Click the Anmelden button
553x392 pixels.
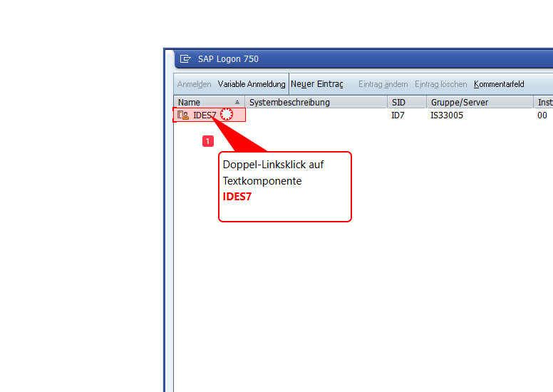pyautogui.click(x=194, y=84)
